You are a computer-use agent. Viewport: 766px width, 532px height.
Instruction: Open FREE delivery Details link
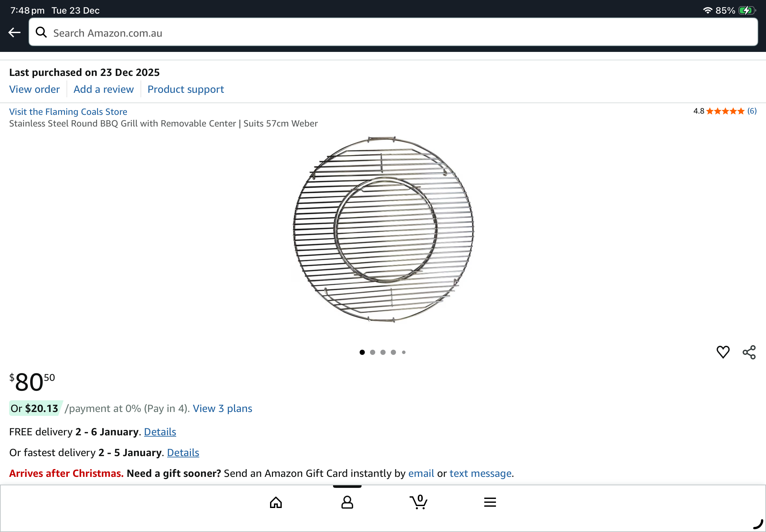point(160,432)
